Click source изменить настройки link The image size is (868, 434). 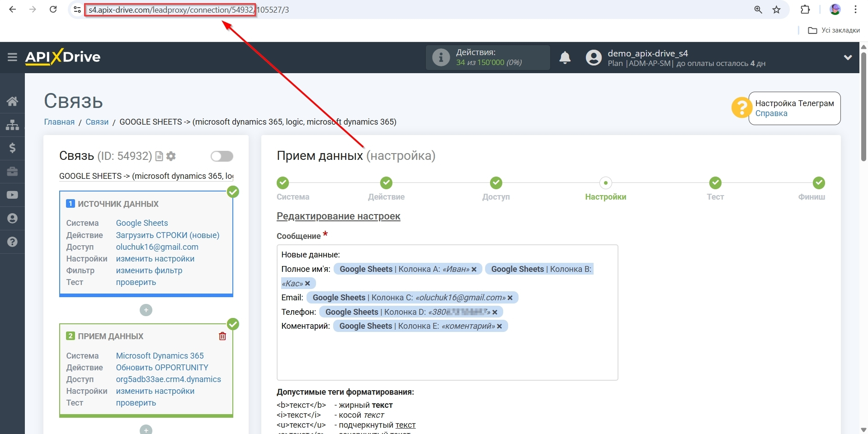155,259
